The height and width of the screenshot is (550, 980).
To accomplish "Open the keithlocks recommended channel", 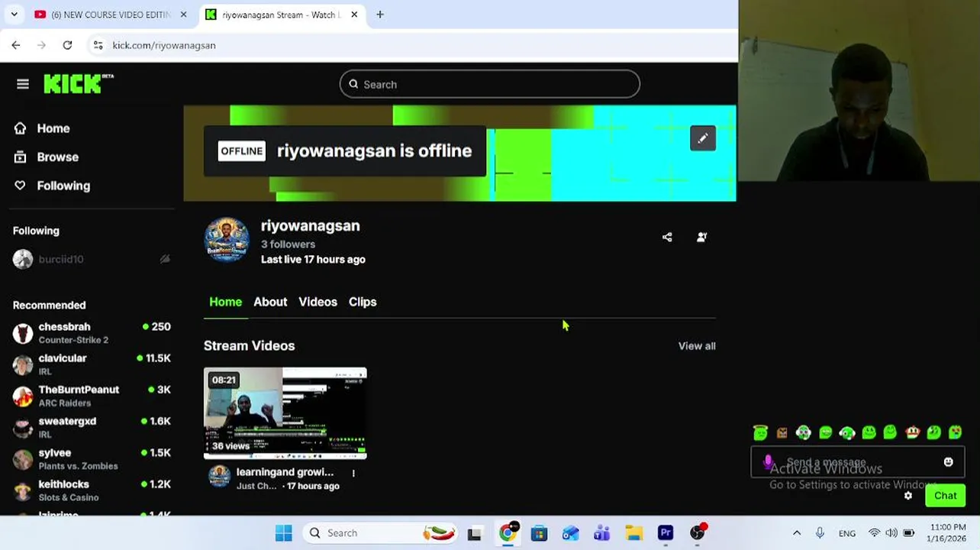I will (92, 490).
